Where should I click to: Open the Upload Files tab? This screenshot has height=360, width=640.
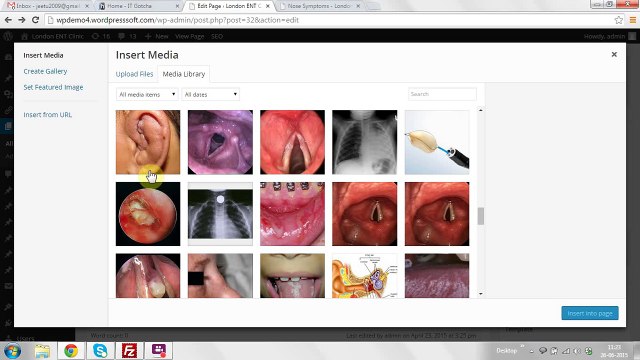coord(134,74)
